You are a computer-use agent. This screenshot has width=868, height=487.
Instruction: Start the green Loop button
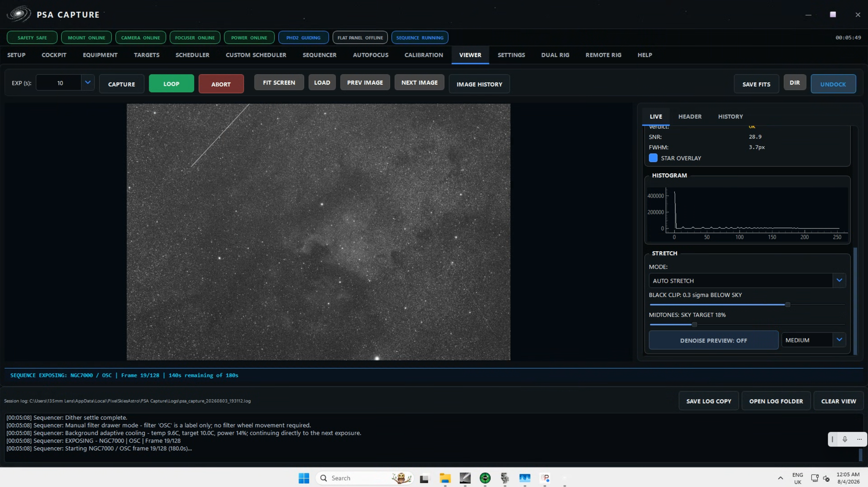click(x=171, y=83)
